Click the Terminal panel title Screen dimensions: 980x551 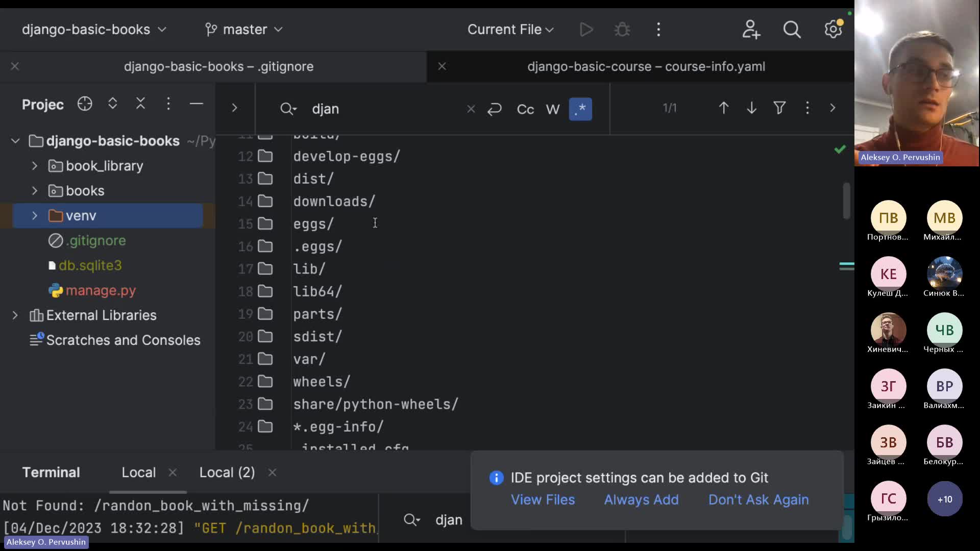(51, 472)
